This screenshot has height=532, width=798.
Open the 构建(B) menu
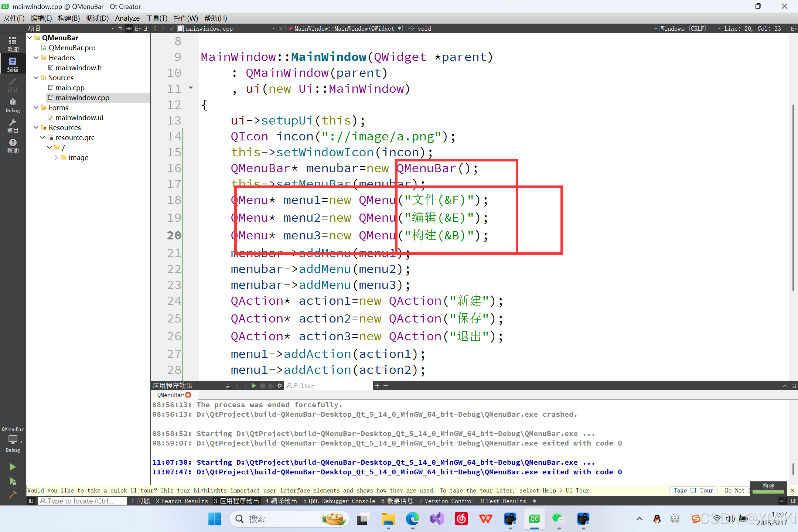coord(69,18)
